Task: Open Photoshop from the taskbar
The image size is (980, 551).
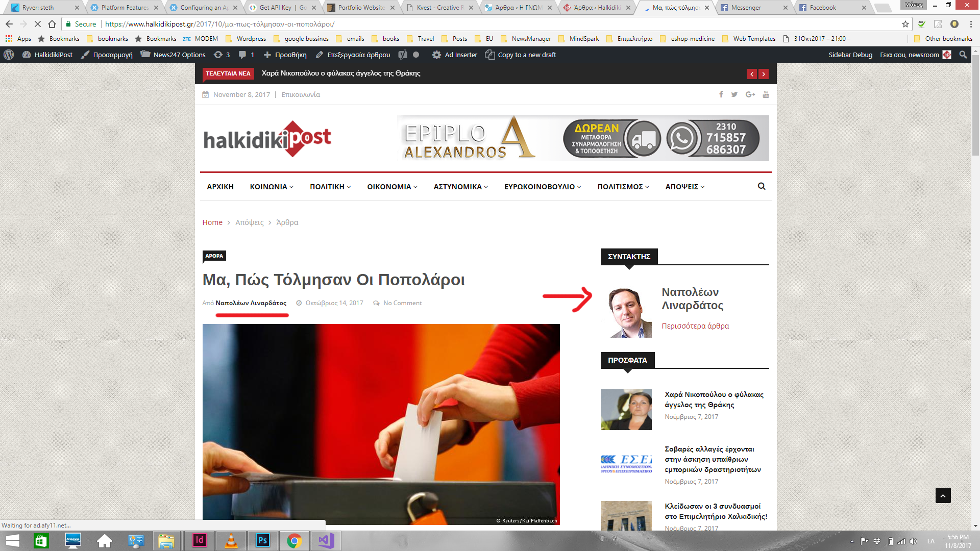Action: coord(262,540)
